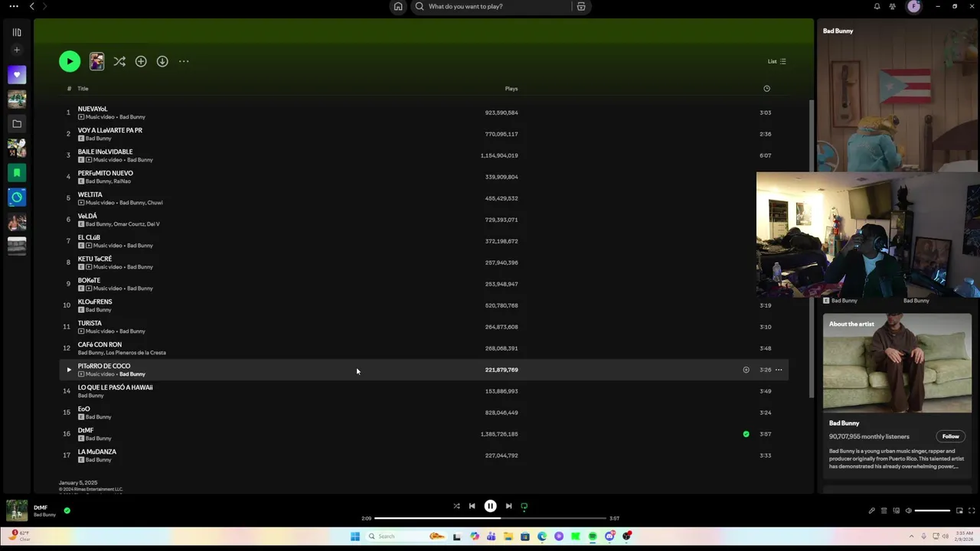
Task: Enable shuffle beside the album play button
Action: click(x=119, y=61)
